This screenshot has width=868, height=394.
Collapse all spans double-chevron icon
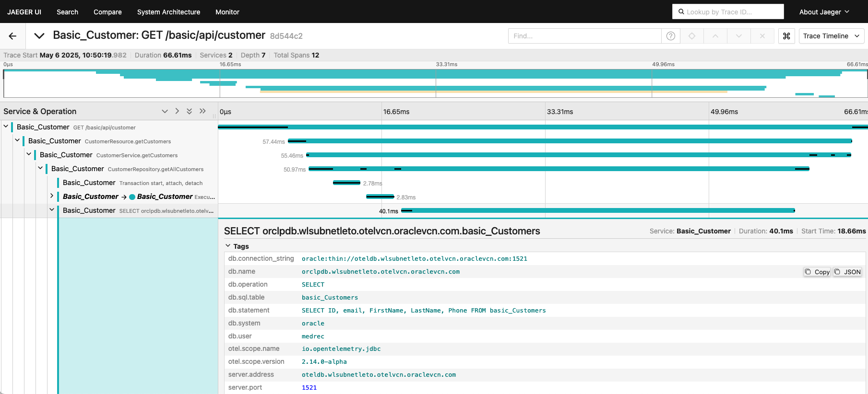point(202,111)
